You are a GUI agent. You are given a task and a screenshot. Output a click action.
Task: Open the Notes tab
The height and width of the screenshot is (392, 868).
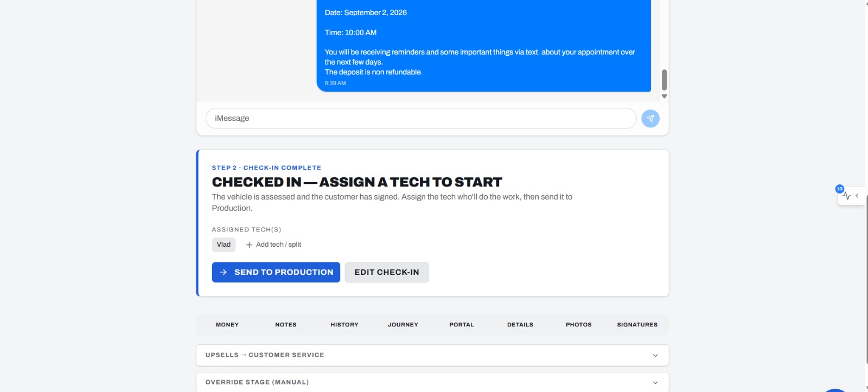286,325
